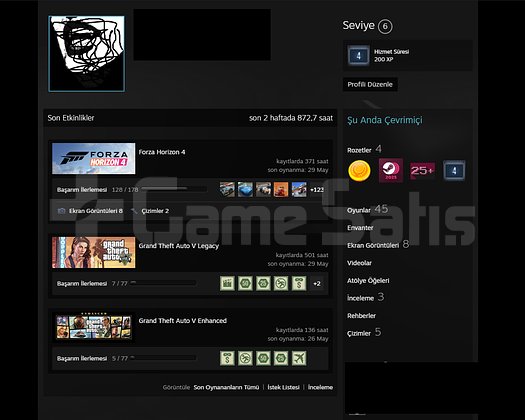Click 'kayıtlarda 371 saat' text
The image size is (525, 420).
[x=302, y=161]
